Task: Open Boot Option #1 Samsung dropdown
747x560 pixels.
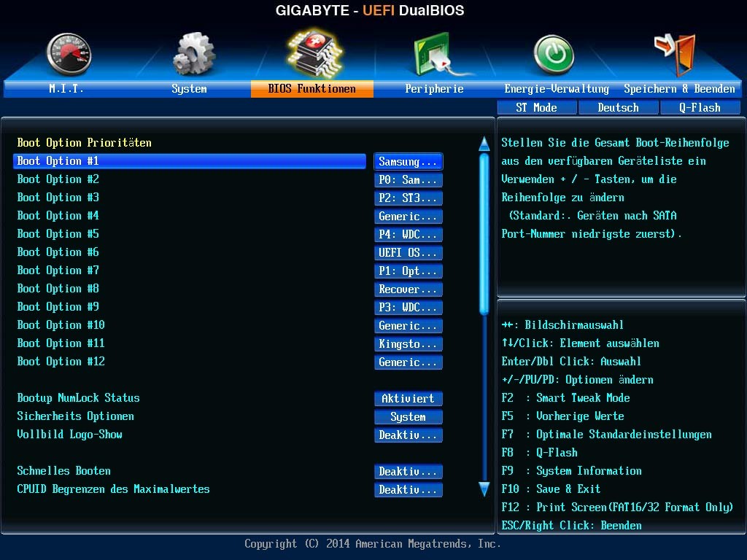Action: tap(409, 162)
